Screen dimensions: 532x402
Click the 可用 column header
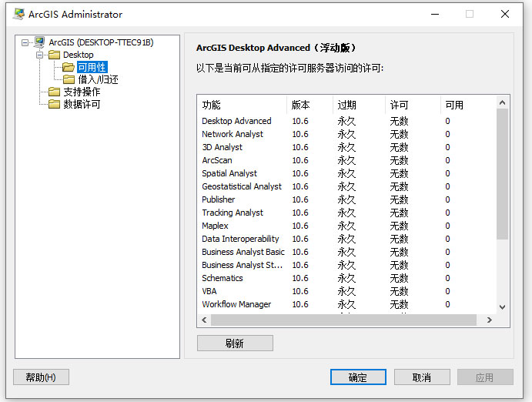[468, 105]
